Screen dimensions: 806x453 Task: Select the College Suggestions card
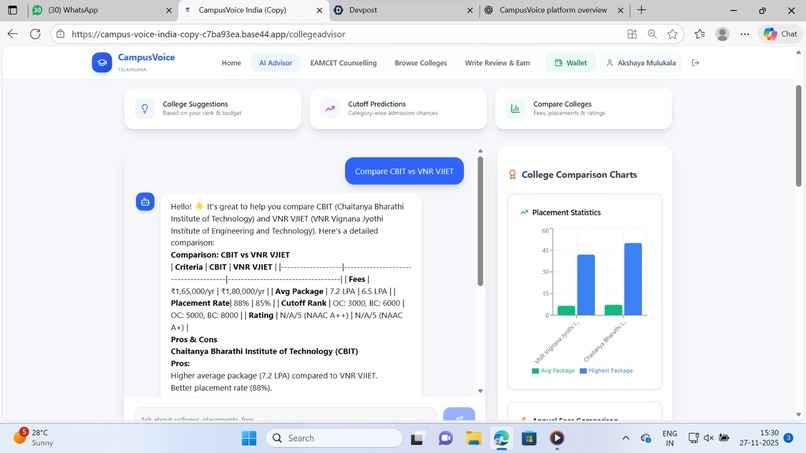tap(212, 108)
